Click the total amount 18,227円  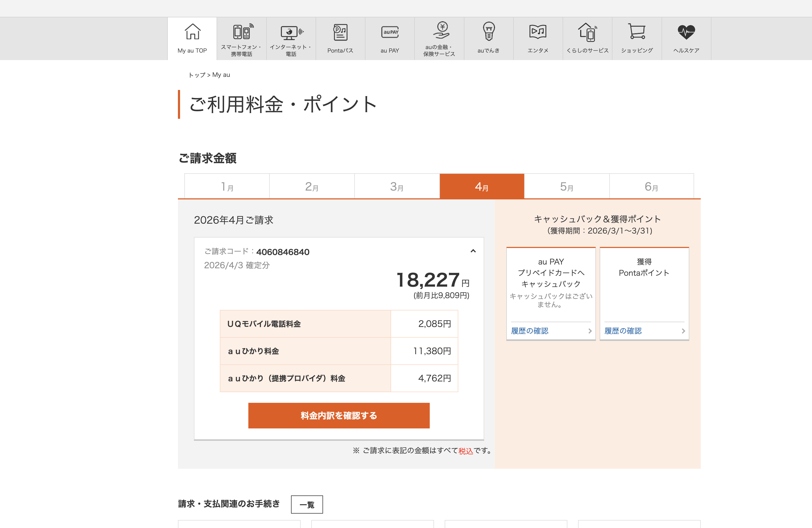tap(433, 280)
